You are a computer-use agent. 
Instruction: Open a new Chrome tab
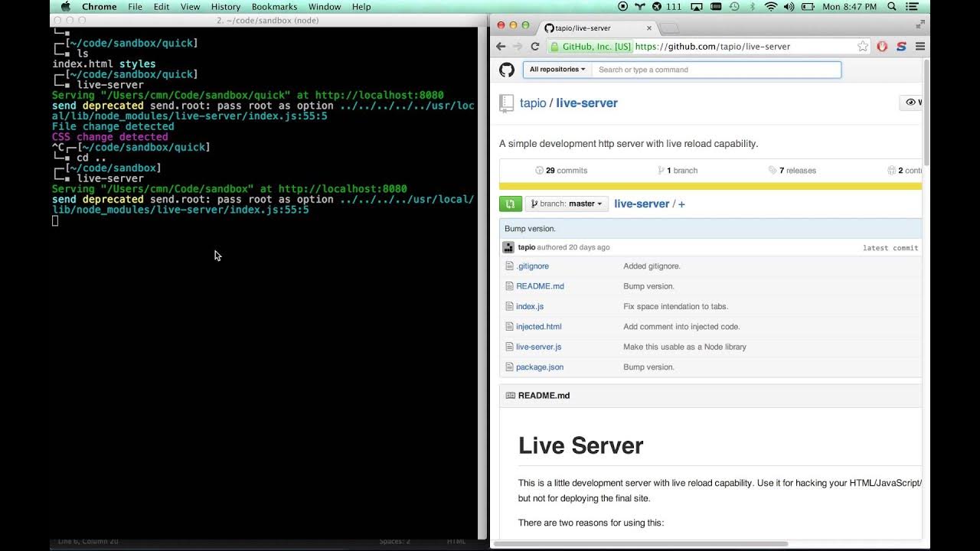tap(669, 28)
